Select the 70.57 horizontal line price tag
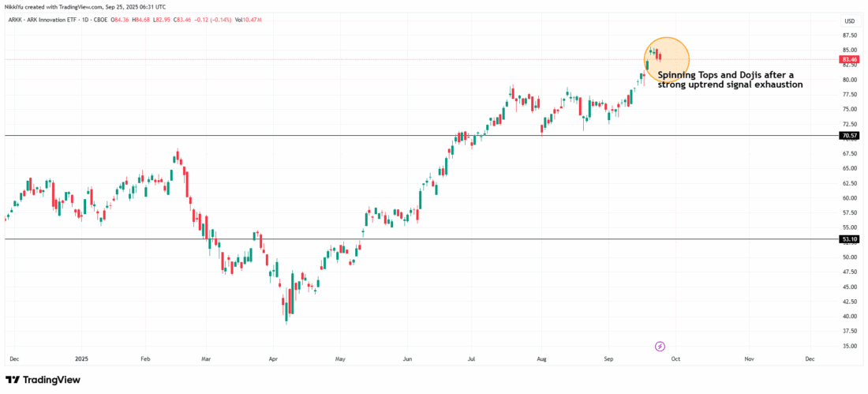The height and width of the screenshot is (394, 868). pyautogui.click(x=850, y=136)
